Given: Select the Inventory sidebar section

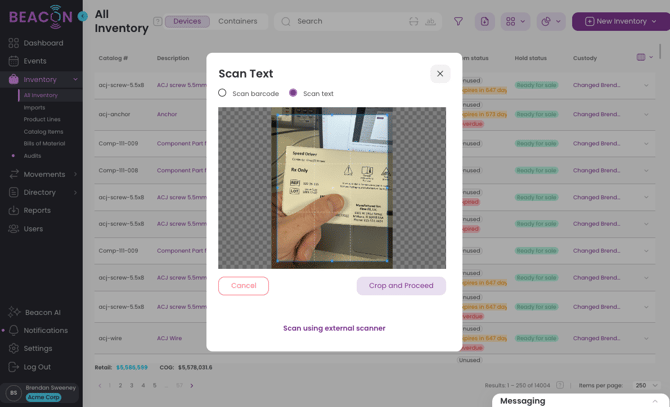Looking at the screenshot, I should click(x=40, y=79).
